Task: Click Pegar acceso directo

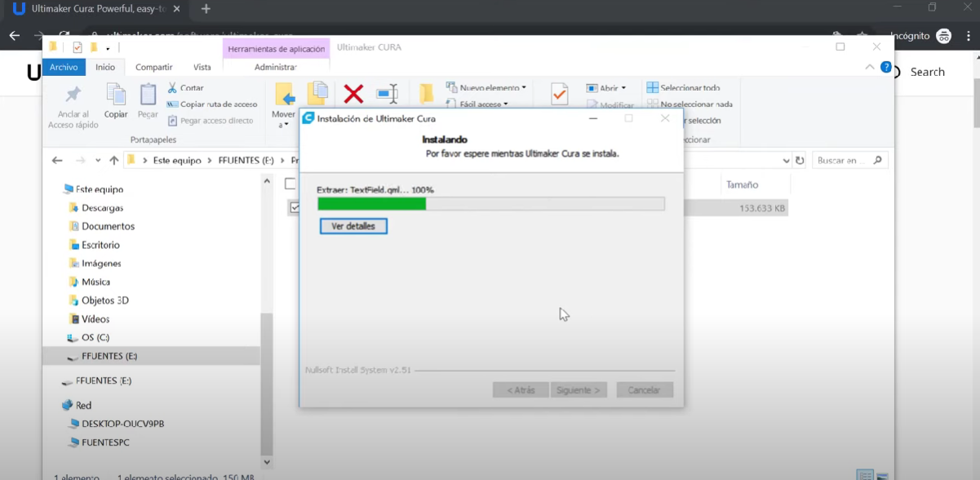Action: point(211,120)
